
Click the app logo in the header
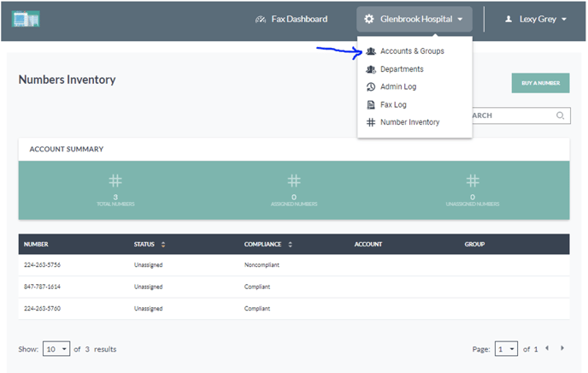tap(26, 19)
